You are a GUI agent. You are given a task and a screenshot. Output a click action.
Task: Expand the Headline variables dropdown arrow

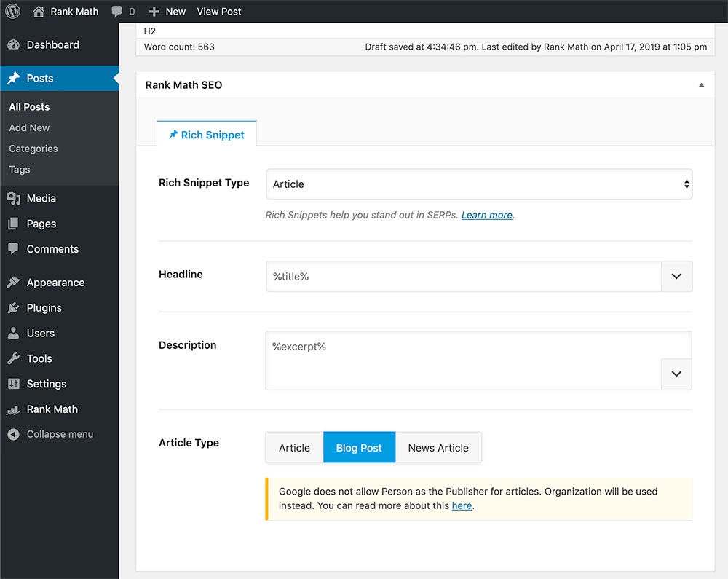click(676, 277)
